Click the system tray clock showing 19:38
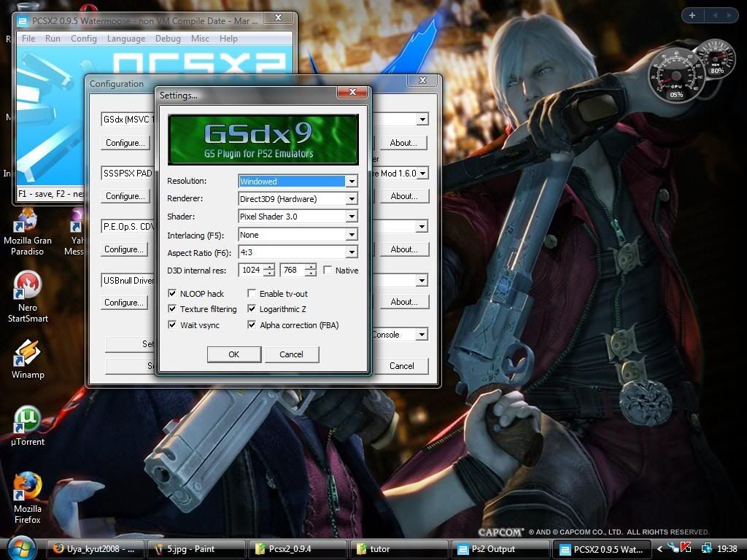 tap(727, 549)
